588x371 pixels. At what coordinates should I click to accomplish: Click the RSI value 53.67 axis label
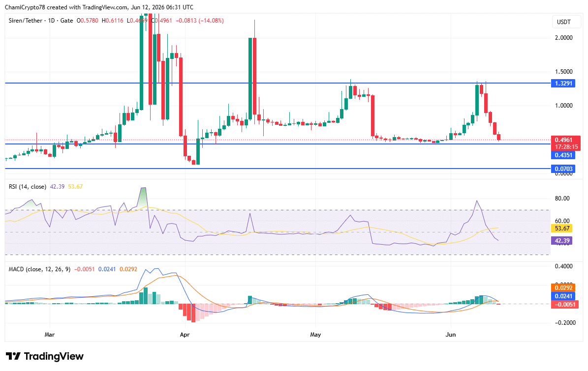tap(562, 228)
